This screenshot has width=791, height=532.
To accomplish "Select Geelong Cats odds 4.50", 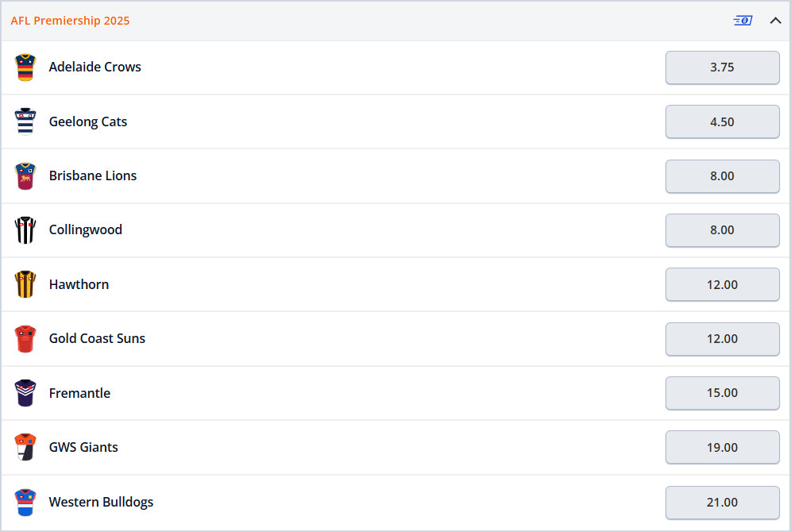I will pos(723,121).
